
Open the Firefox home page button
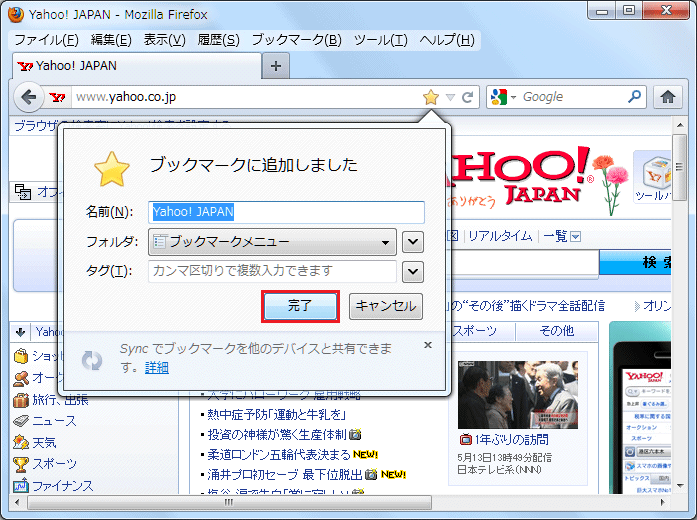[667, 97]
